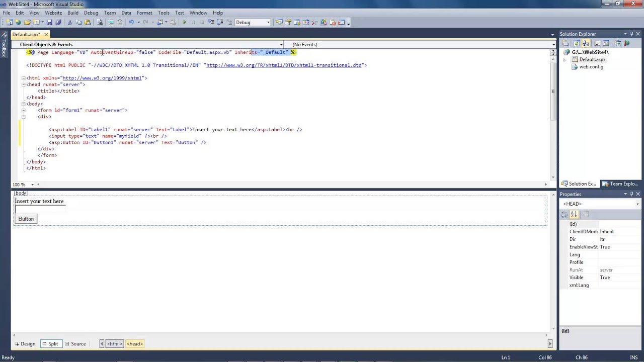This screenshot has height=362, width=644.
Task: Click the Paste clipboard icon
Action: (x=88, y=22)
